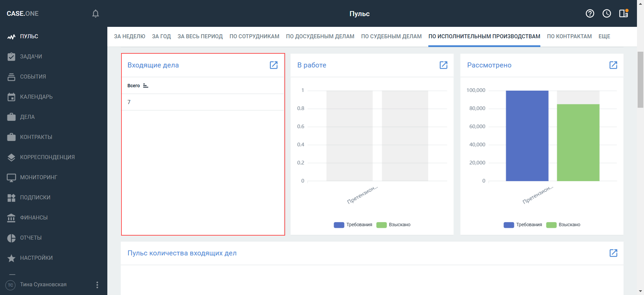Image resolution: width=644 pixels, height=295 pixels.
Task: Click the Финансы bank icon
Action: 11,218
